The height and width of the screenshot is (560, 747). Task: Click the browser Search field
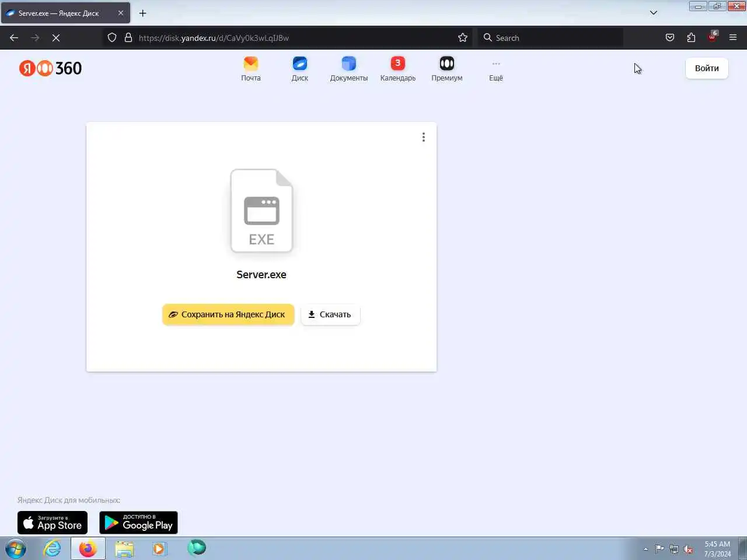(550, 38)
